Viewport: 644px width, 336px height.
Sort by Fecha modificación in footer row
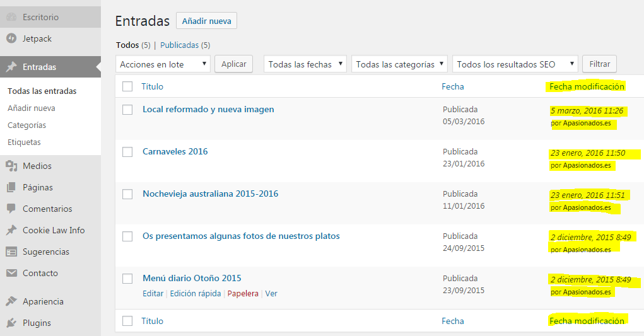pyautogui.click(x=587, y=321)
